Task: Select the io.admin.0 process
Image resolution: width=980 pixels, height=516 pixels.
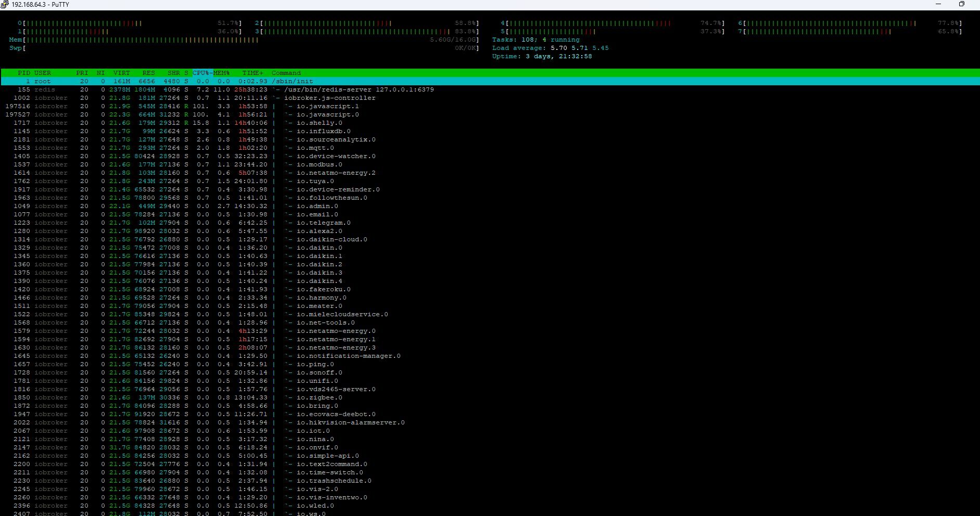Action: tap(490, 206)
